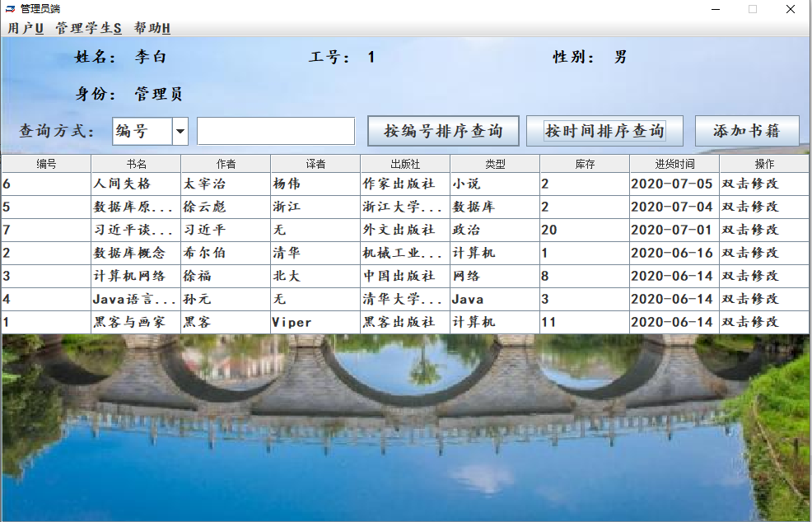Click the 操作 column header

tap(764, 164)
